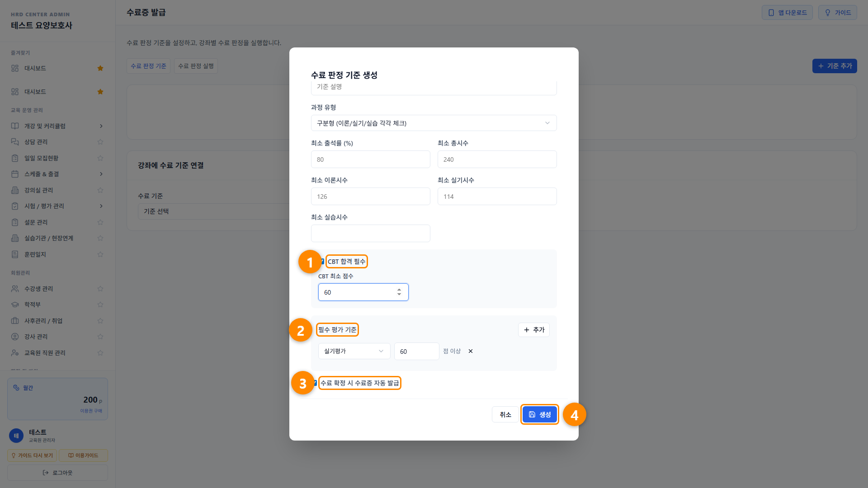Click the 사후관리 / 취업 briefcase icon

coord(15,321)
